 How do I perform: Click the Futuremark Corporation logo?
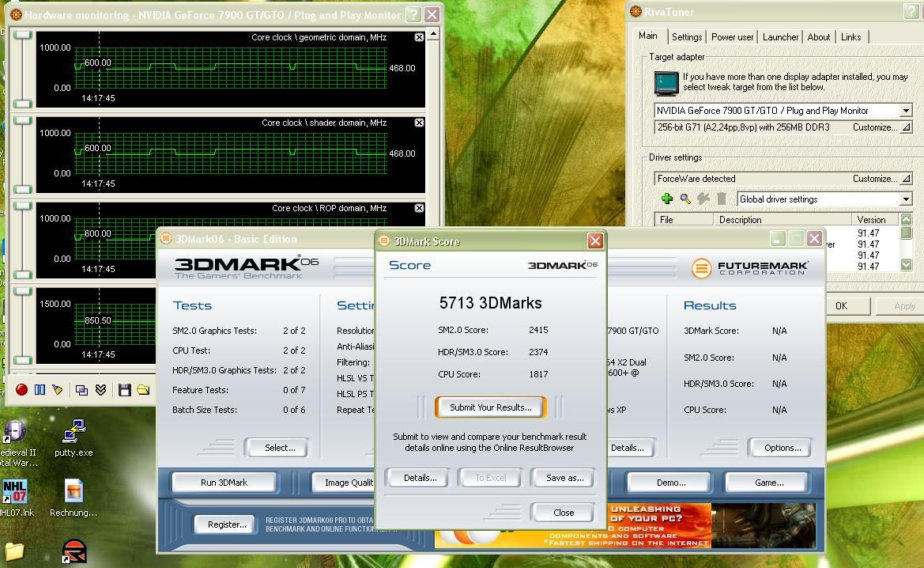[749, 268]
